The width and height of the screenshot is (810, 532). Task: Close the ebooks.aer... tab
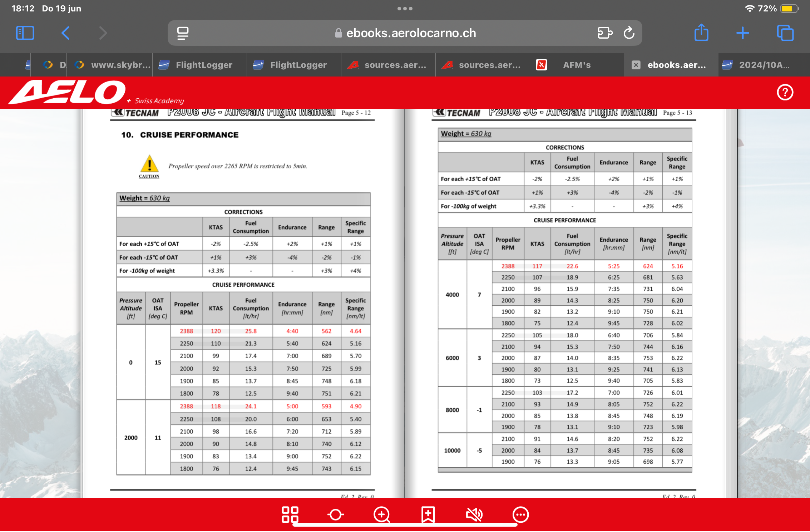coord(636,65)
